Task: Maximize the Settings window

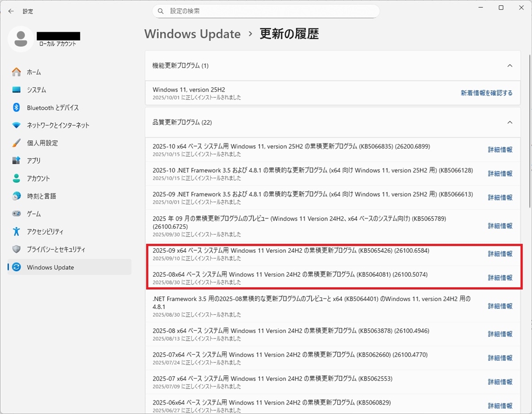Action: (501, 8)
